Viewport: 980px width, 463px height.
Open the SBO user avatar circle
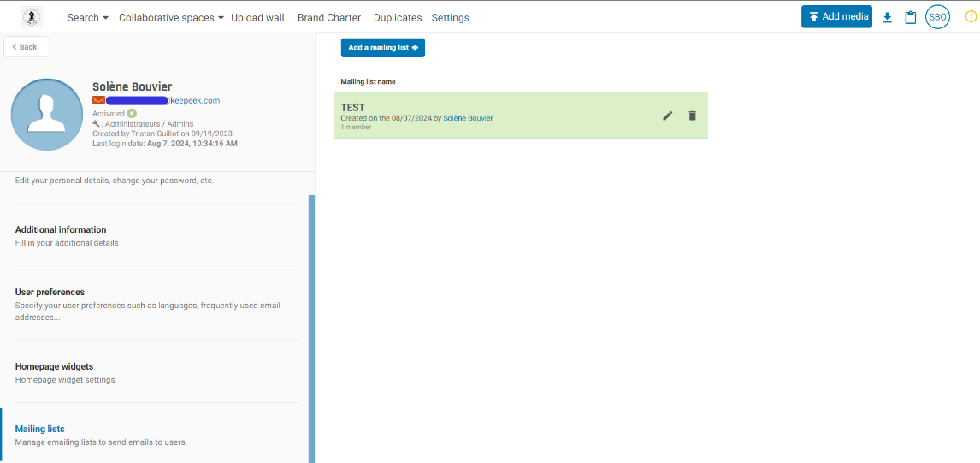[937, 17]
